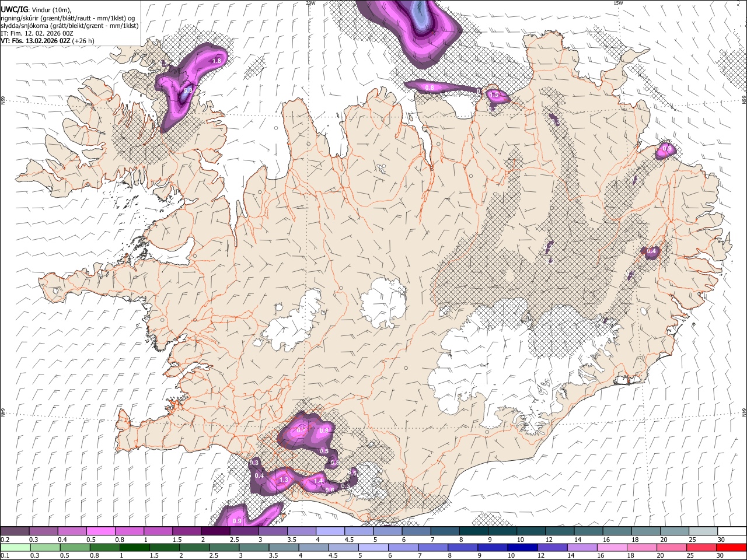Click the 25–30 light grey snow legend swatch
Screen dimensions: 747x560
coord(703,531)
